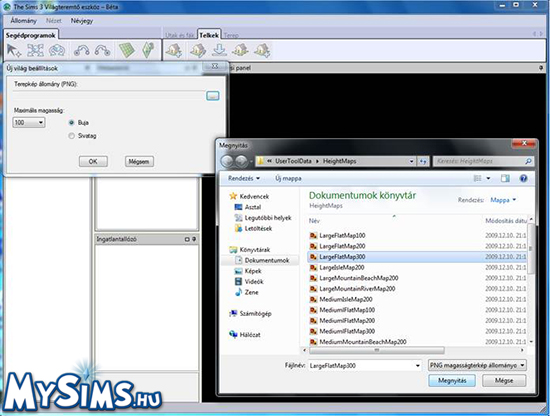Open view options dropdown arrow

[x=488, y=179]
